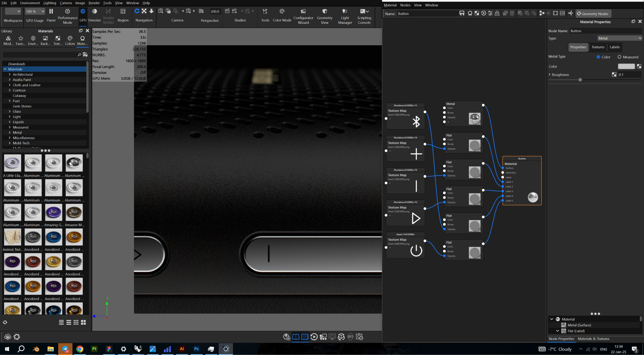
Task: Open the Lighting menu
Action: tap(50, 3)
